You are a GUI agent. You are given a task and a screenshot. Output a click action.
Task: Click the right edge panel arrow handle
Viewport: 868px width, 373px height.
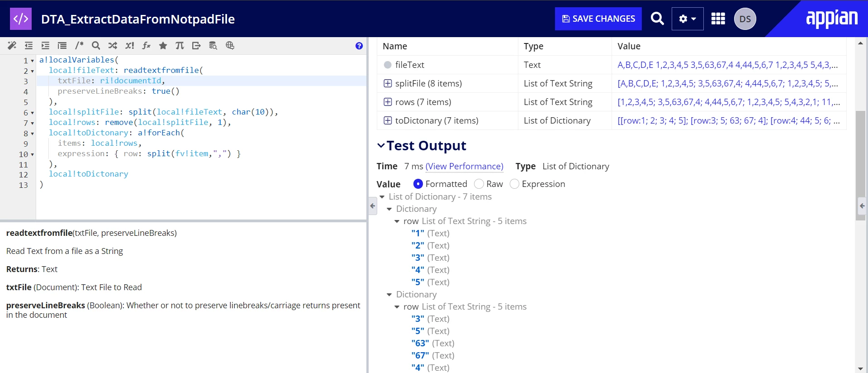coord(862,206)
